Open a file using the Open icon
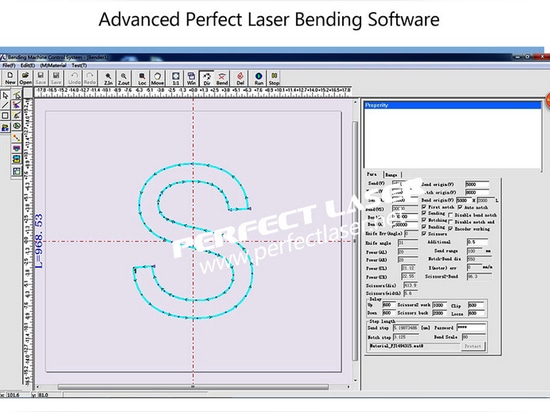This screenshot has width=550, height=412. (x=25, y=78)
